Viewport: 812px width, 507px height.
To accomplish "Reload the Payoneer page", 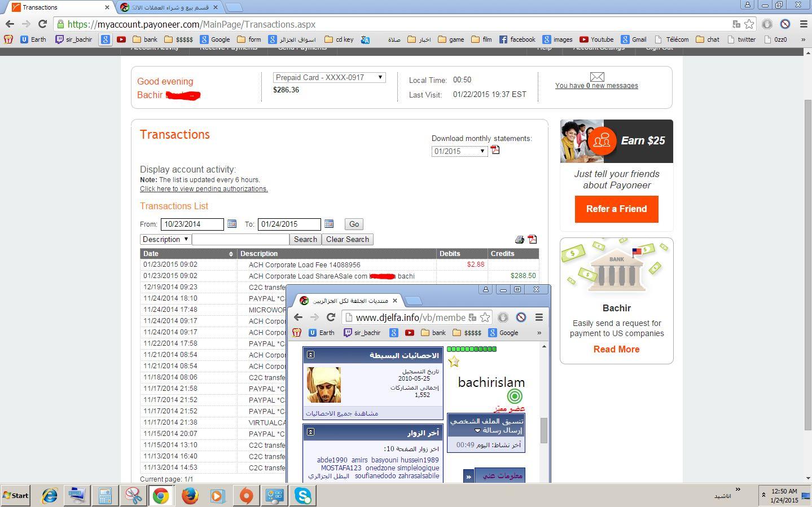I will pos(42,24).
